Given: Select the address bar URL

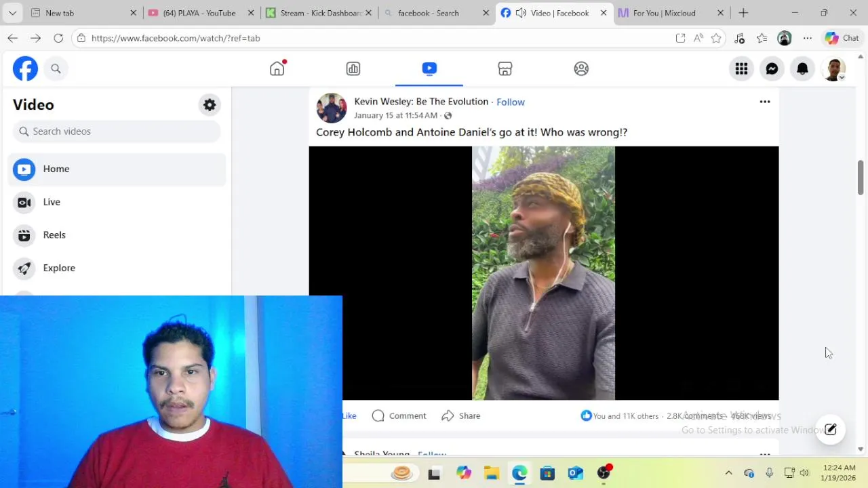Looking at the screenshot, I should (176, 39).
